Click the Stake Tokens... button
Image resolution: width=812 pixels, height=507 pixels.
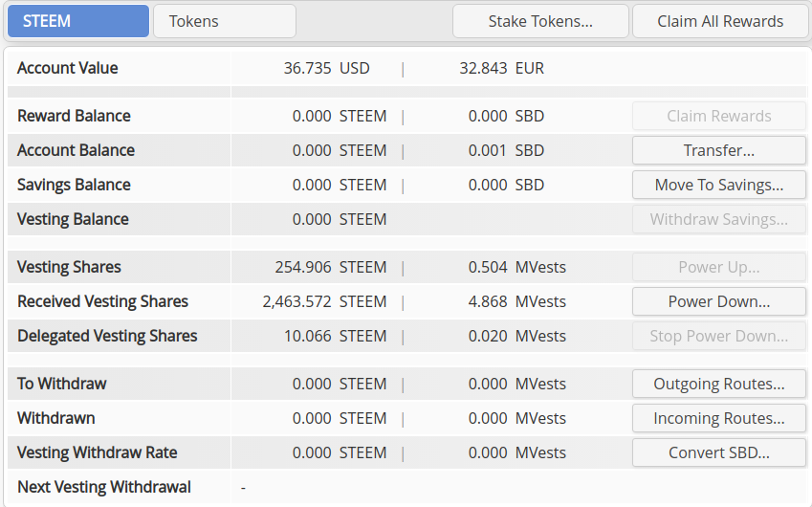point(540,21)
